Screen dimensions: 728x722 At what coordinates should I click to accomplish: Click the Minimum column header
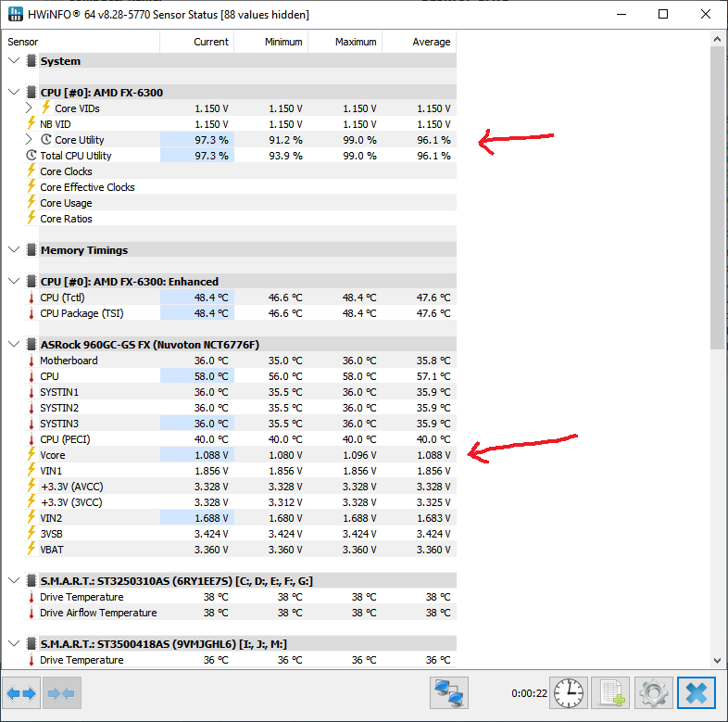pos(271,42)
